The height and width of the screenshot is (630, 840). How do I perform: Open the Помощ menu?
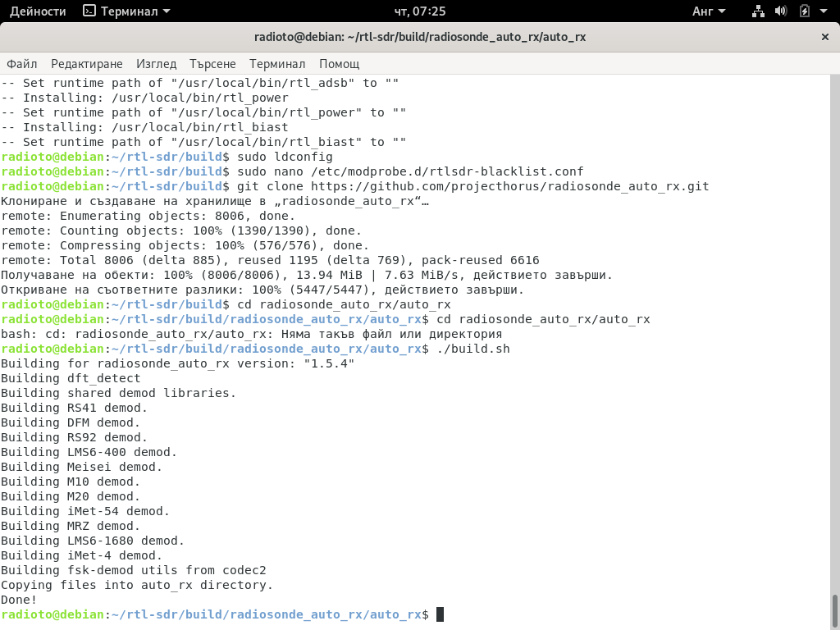[339, 64]
